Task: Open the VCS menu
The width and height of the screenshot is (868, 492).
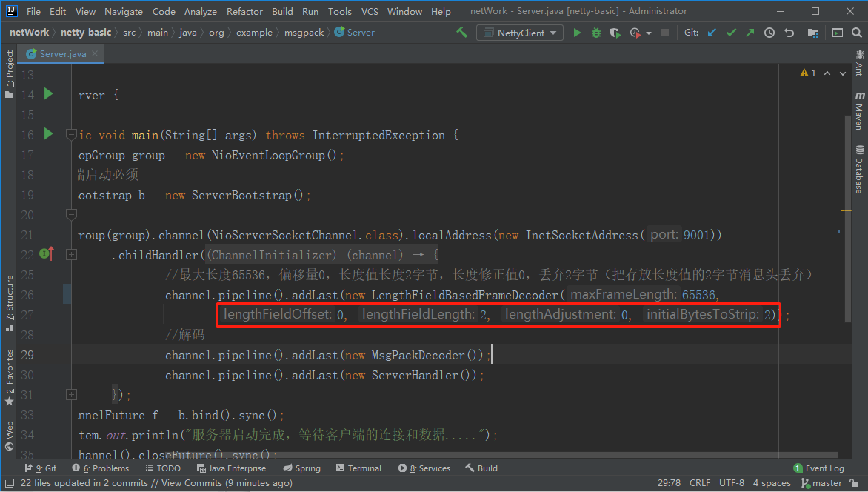Action: [x=370, y=12]
